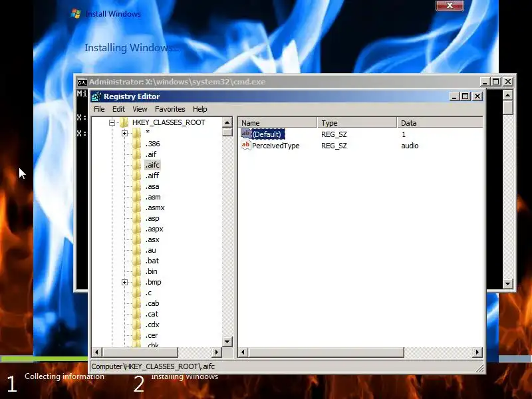Click the folder icon of .aiff key
Viewport: 532px width, 399px height.
(136, 176)
